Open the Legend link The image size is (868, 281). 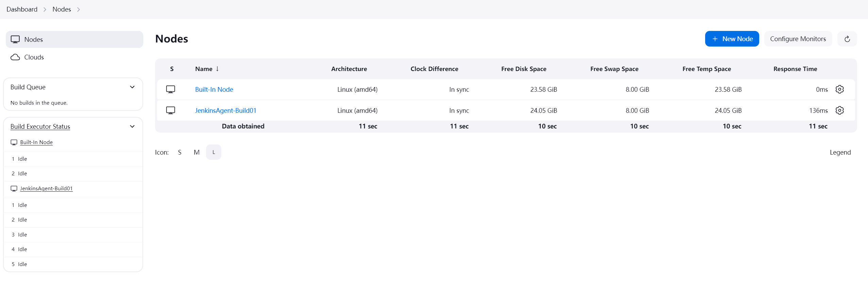[x=840, y=152]
